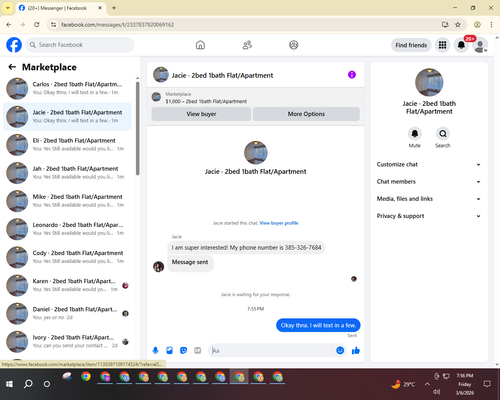Reload the page with browser refresh
This screenshot has height=400, width=500.
click(x=37, y=24)
